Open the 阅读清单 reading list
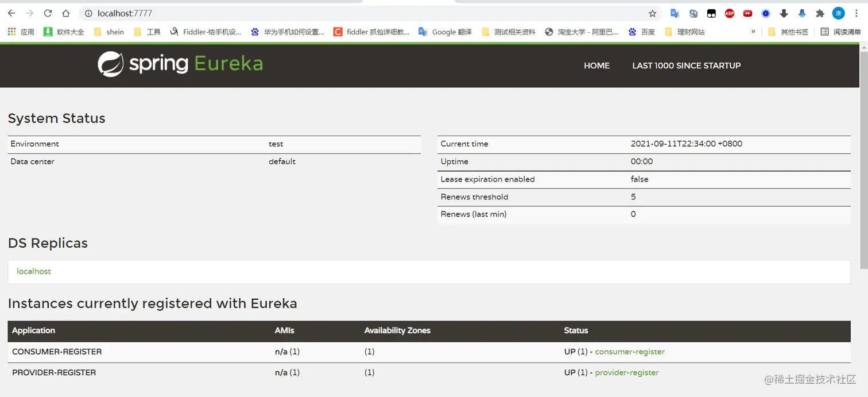 [x=840, y=32]
